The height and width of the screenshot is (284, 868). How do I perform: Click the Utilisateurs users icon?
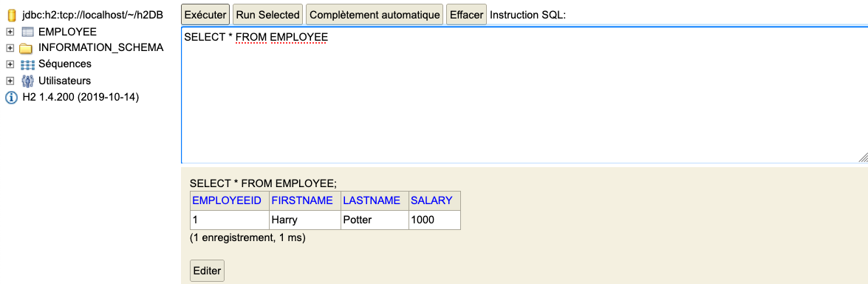coord(27,81)
